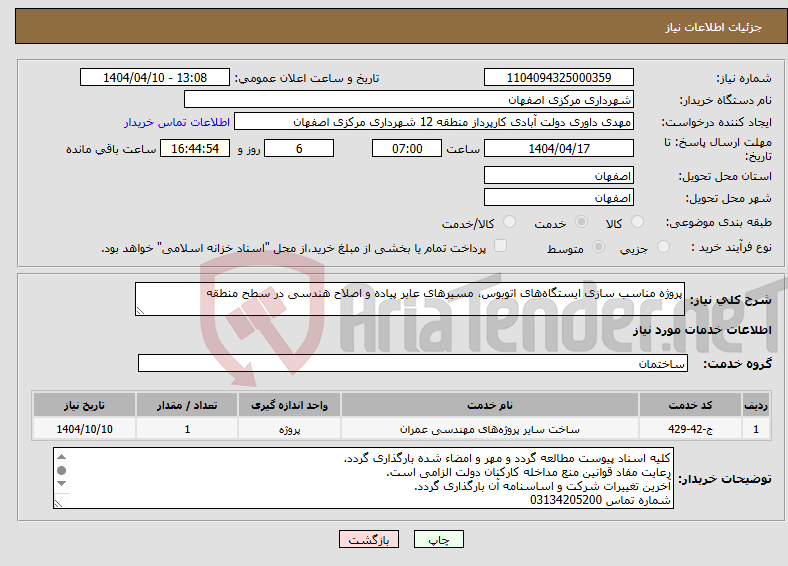This screenshot has width=788, height=566.
Task: Click the واحد اندازه گیری column header
Action: click(289, 405)
